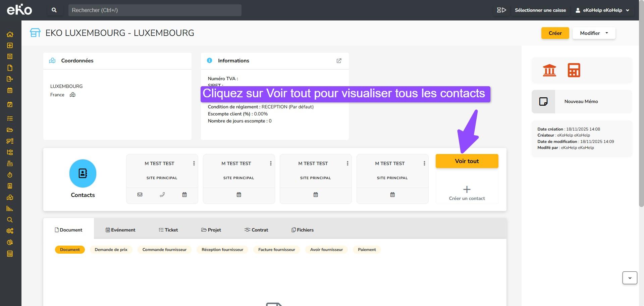Expand the eKoHelp user account menu
Viewport: 644px width, 306px height.
(602, 10)
